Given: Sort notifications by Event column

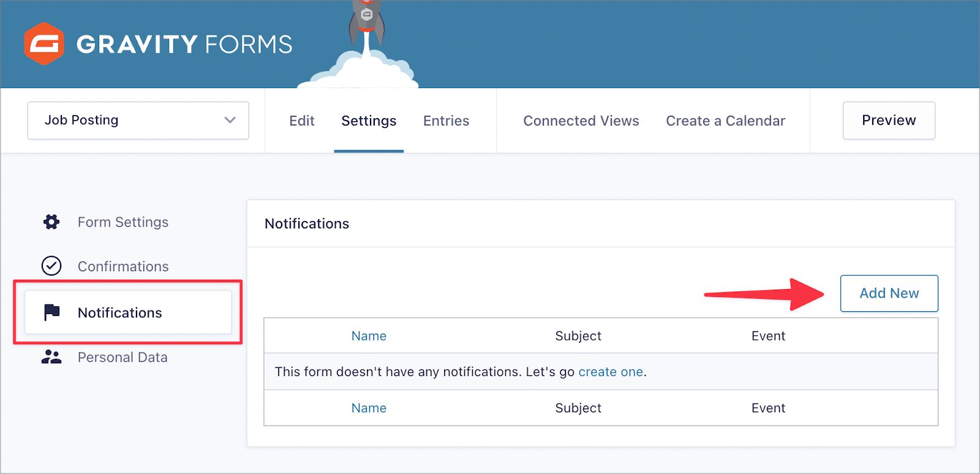Looking at the screenshot, I should click(767, 336).
